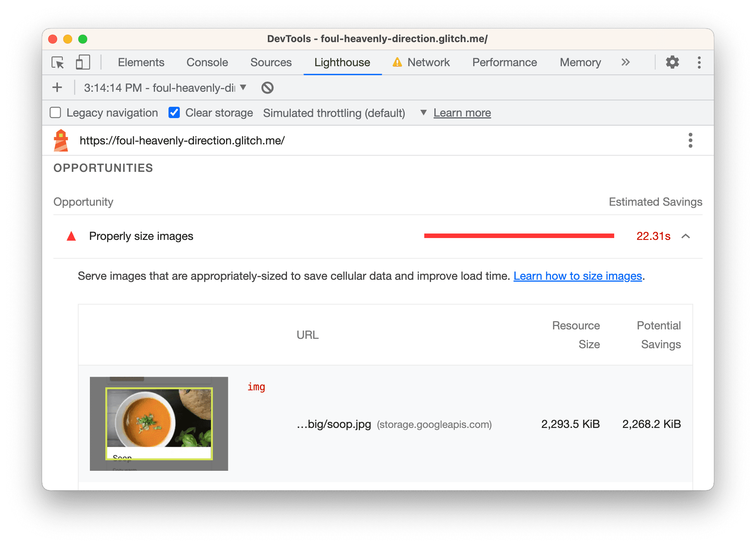Click the DevTools settings gear icon
Screen dimensions: 756x546
coord(673,62)
